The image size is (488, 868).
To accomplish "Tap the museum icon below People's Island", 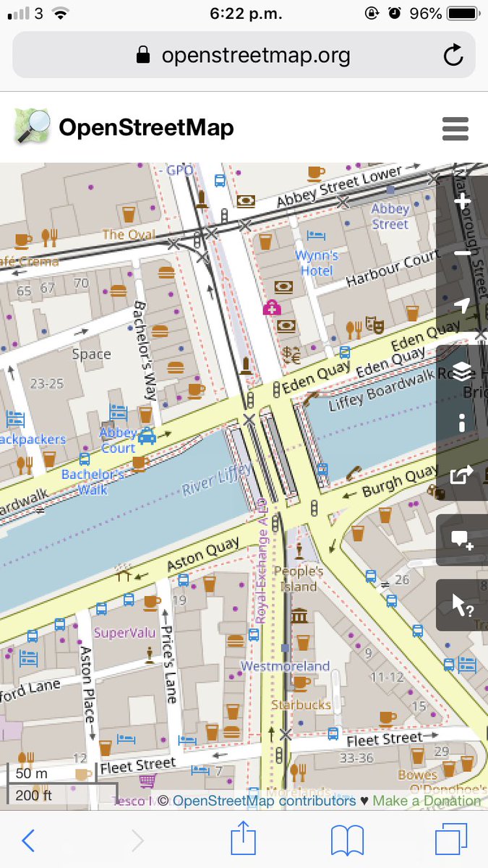I will [299, 616].
